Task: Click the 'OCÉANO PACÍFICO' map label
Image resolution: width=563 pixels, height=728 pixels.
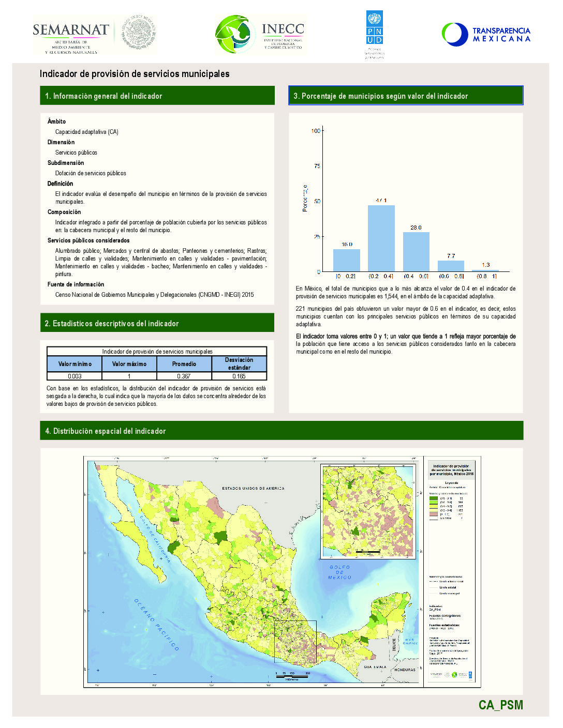Action: point(156,625)
